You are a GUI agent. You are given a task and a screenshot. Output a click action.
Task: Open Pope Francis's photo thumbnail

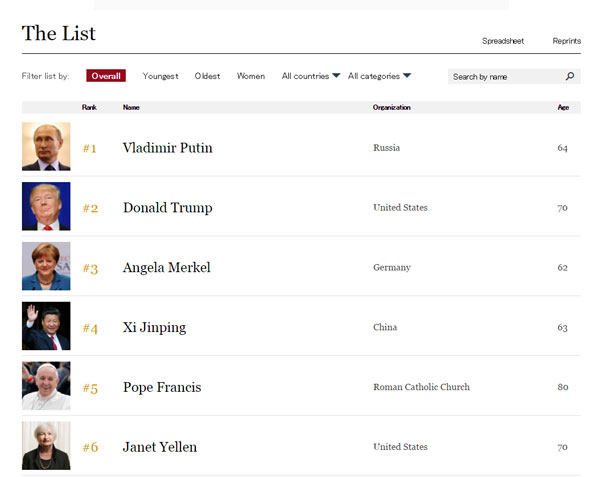(46, 386)
